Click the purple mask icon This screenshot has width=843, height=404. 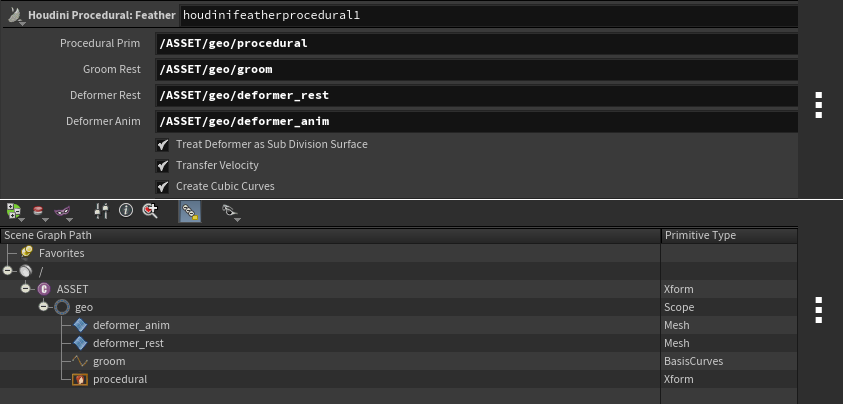click(x=62, y=212)
